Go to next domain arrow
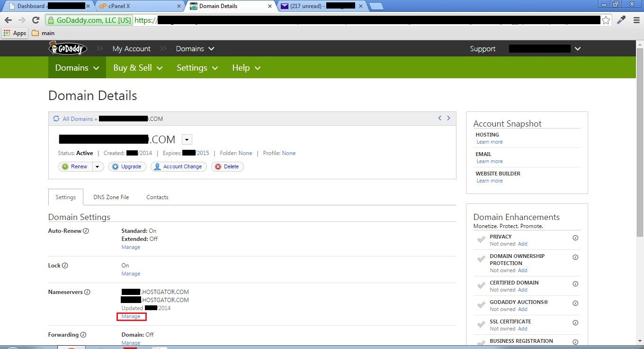Image resolution: width=644 pixels, height=349 pixels. [x=448, y=118]
